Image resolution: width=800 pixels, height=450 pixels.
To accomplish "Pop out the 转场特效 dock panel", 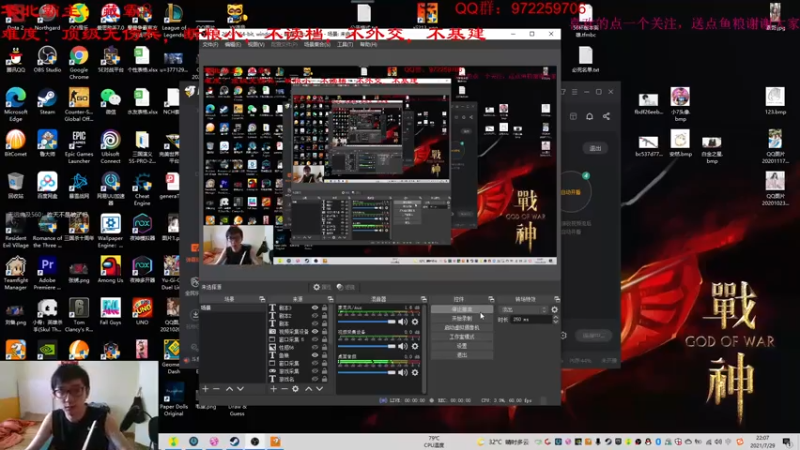I will (557, 299).
